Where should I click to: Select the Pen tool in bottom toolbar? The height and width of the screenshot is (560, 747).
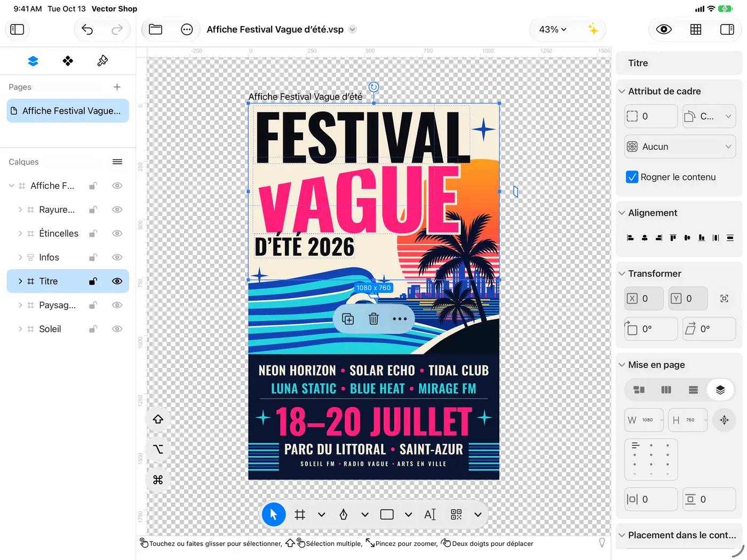[x=344, y=515]
